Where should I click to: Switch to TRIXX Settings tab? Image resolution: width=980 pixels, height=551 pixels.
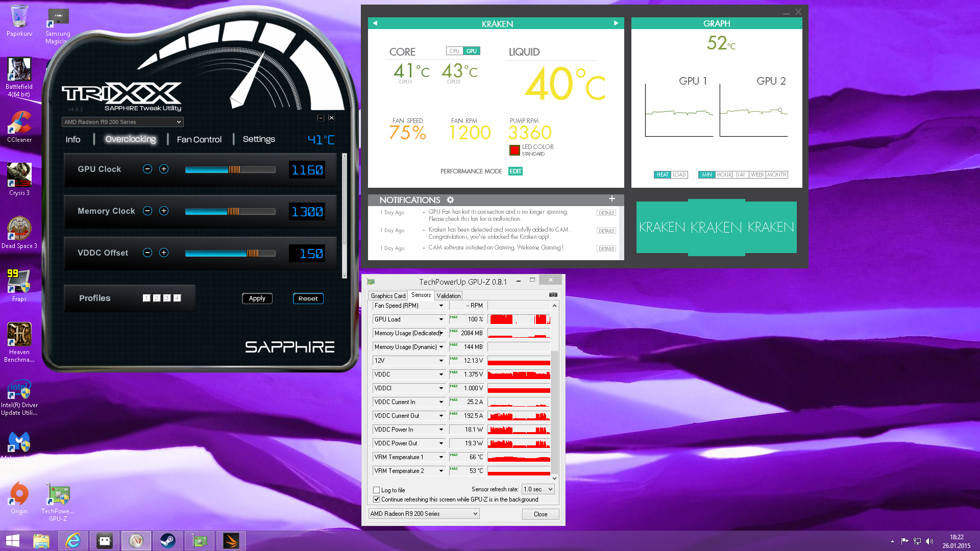coord(259,139)
